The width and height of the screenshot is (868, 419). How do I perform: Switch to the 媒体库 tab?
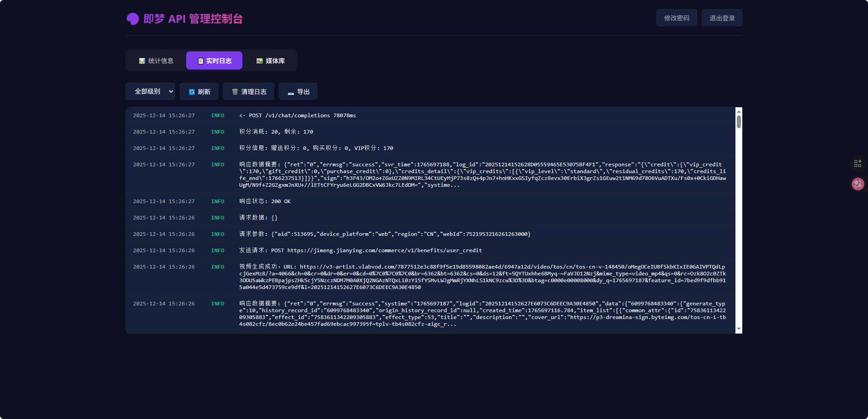pyautogui.click(x=271, y=61)
